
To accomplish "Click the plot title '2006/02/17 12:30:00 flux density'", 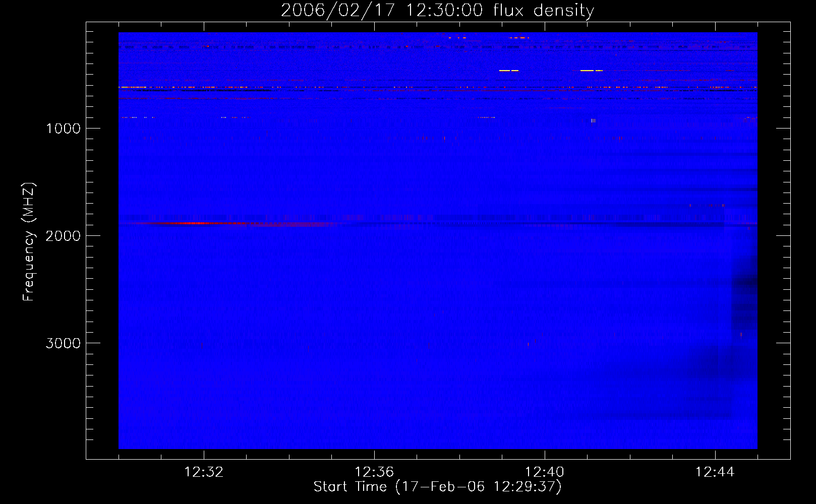I will click(437, 11).
